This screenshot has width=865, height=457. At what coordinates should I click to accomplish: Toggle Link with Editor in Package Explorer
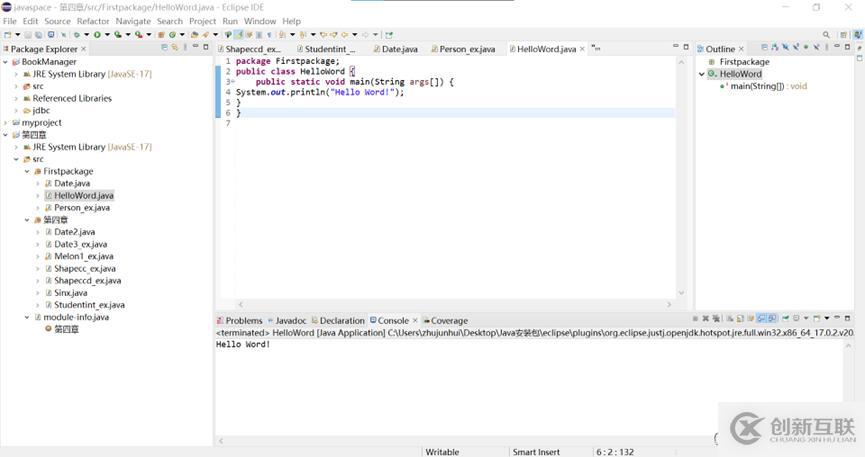point(176,48)
